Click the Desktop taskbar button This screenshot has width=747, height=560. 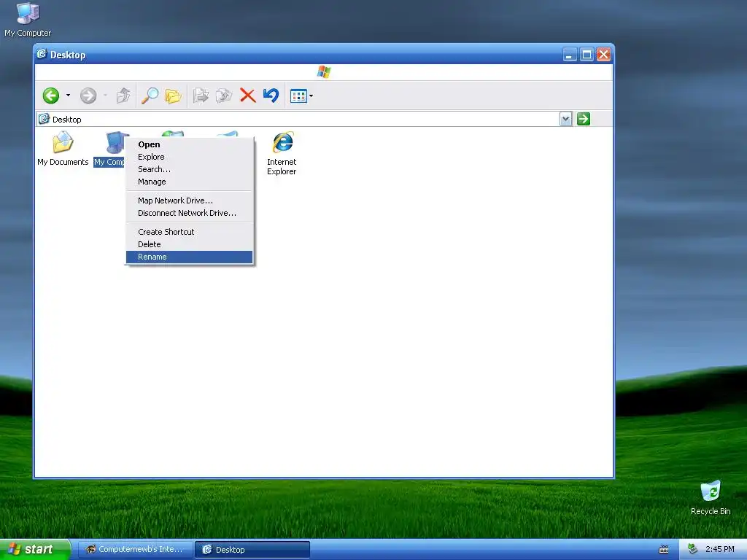[252, 550]
